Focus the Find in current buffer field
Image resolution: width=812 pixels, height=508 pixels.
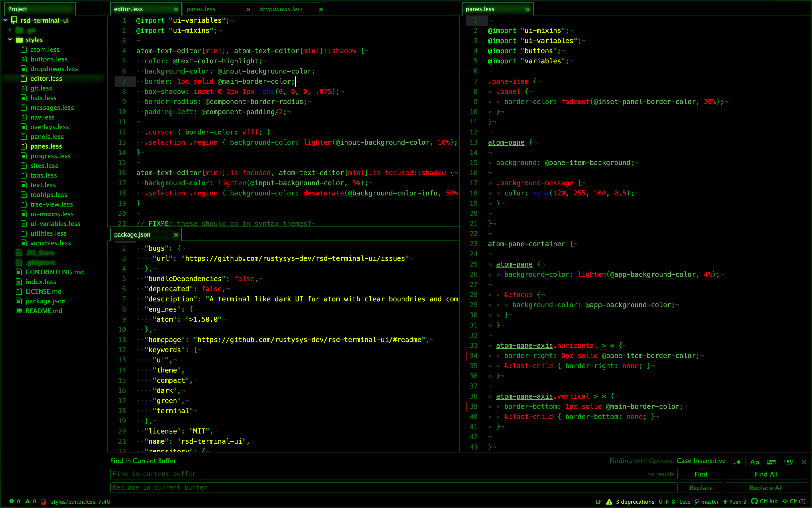pos(394,474)
